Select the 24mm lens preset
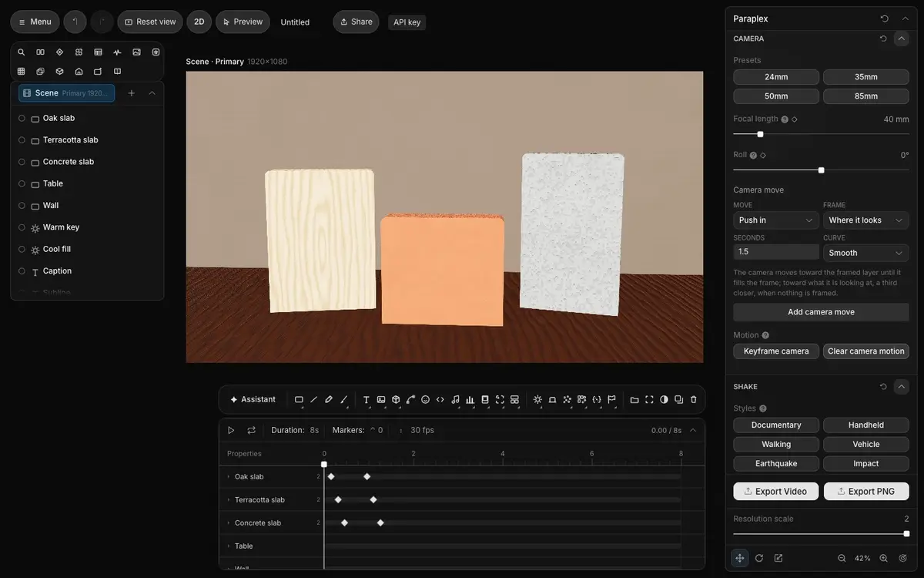Image resolution: width=924 pixels, height=578 pixels. click(776, 77)
